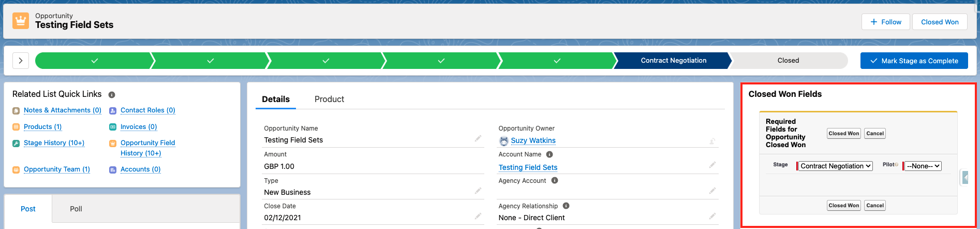The image size is (980, 229).
Task: Click the bottom Closed Won button in form
Action: pos(843,206)
